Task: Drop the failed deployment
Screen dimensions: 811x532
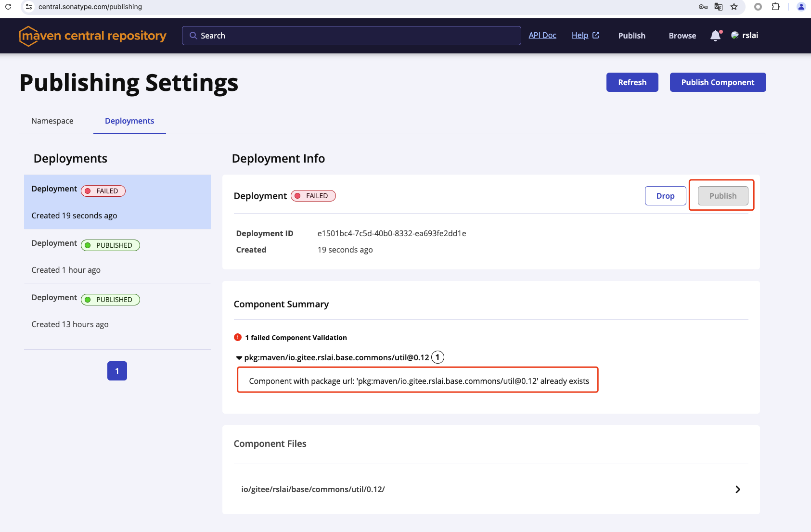Action: [x=666, y=196]
